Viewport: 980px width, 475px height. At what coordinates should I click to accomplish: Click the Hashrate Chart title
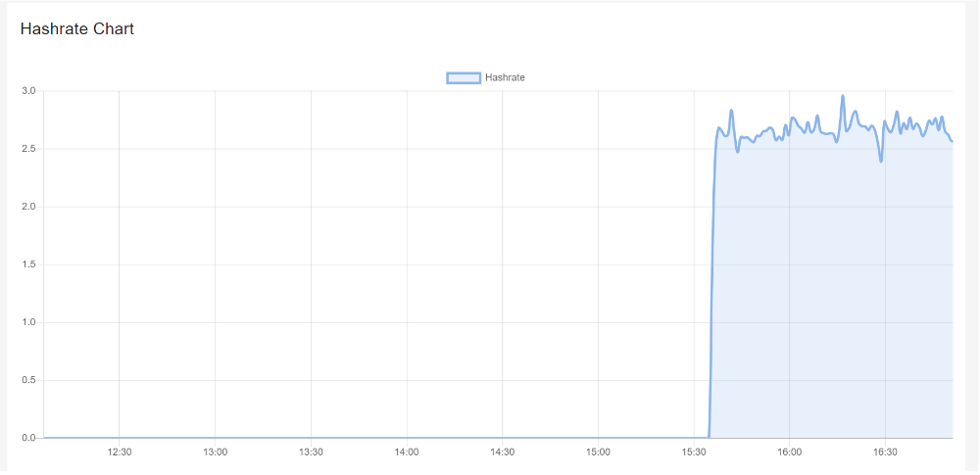pos(77,29)
